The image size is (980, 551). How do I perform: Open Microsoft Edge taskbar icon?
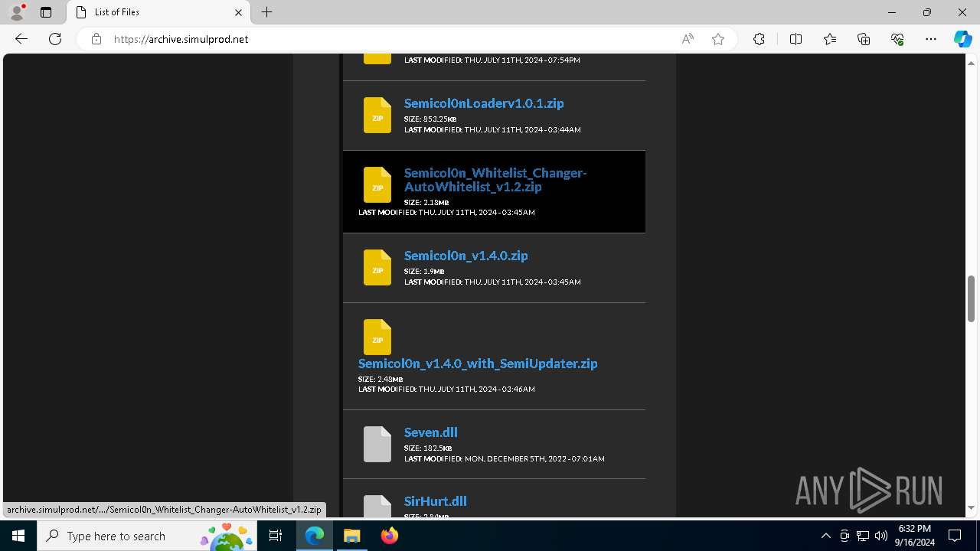pos(315,536)
